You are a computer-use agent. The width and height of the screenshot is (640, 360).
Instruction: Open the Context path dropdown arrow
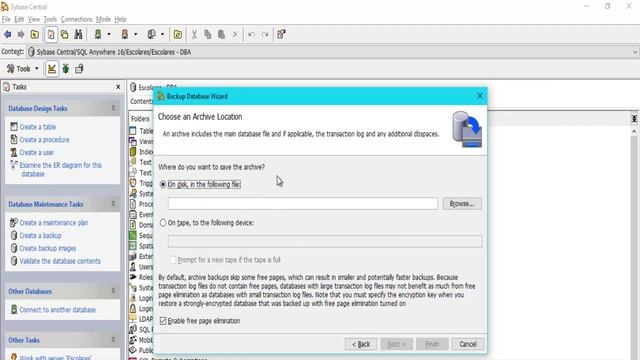[635, 52]
